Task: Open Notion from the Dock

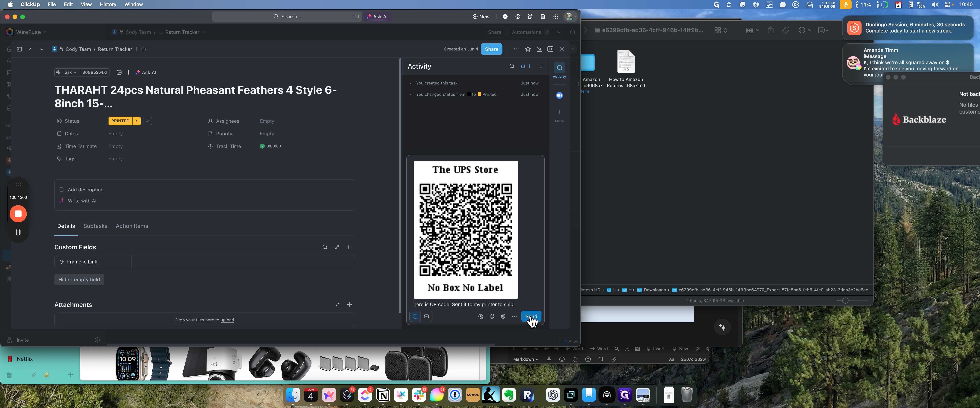Action: point(383,395)
